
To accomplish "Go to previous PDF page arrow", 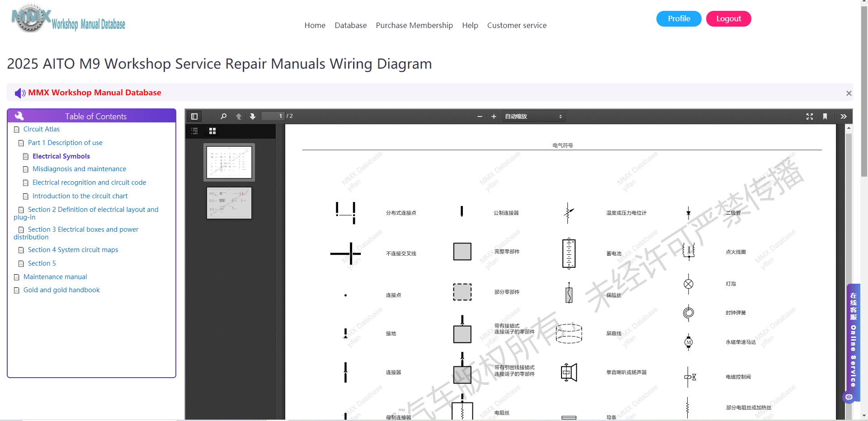I will tap(239, 117).
